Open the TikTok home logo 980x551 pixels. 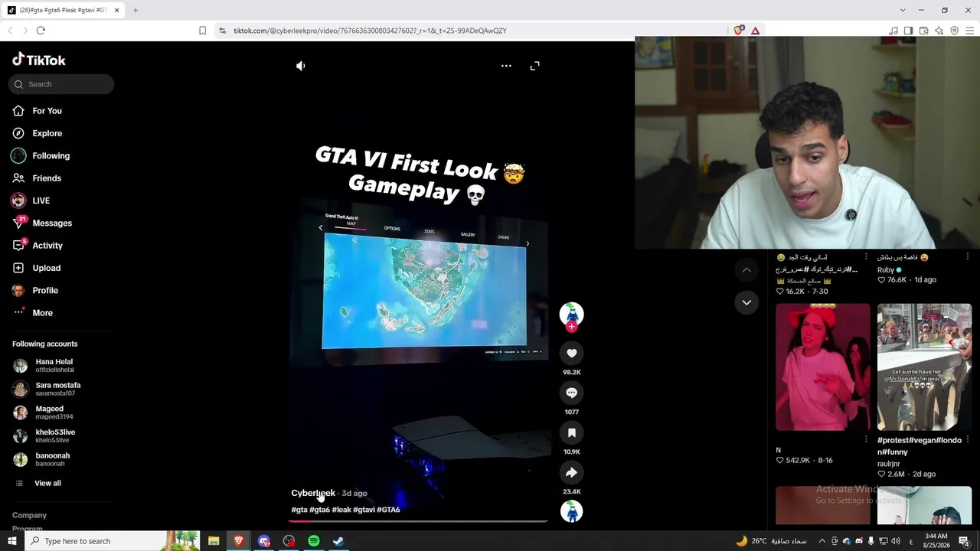[x=39, y=60]
